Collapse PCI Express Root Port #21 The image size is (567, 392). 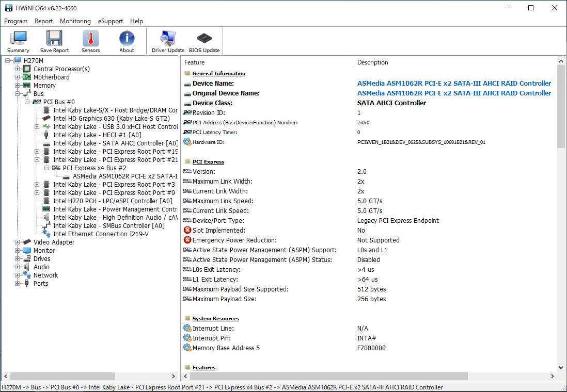(37, 160)
